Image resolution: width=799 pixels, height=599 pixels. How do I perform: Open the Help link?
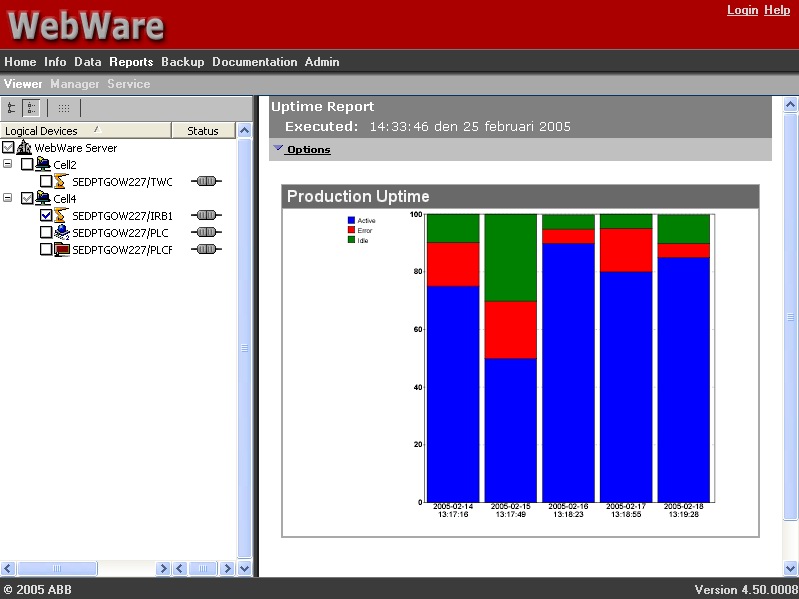pos(777,10)
